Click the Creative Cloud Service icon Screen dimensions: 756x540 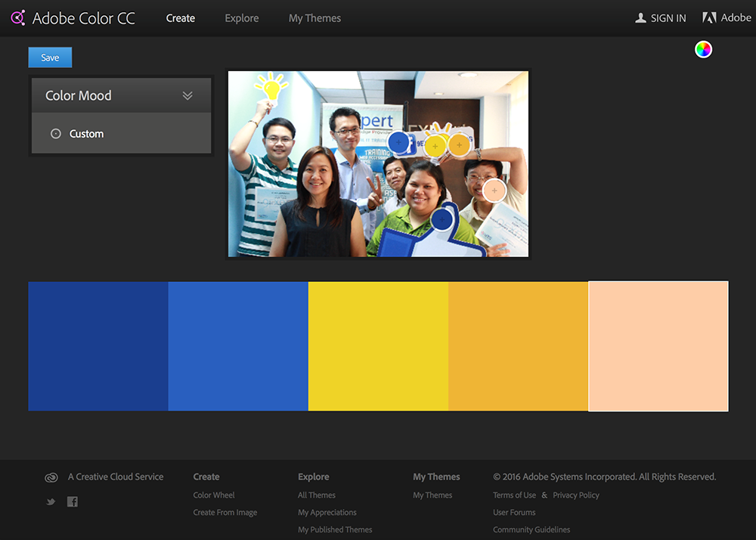pos(51,477)
